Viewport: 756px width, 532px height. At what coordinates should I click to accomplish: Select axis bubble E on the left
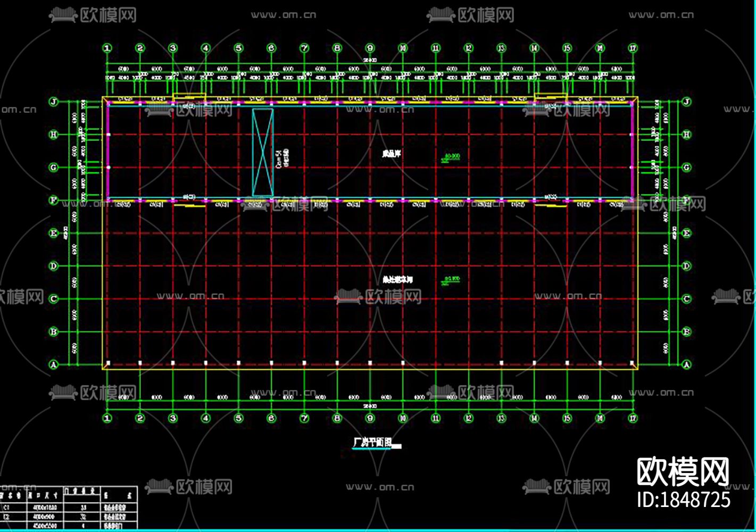pyautogui.click(x=53, y=233)
